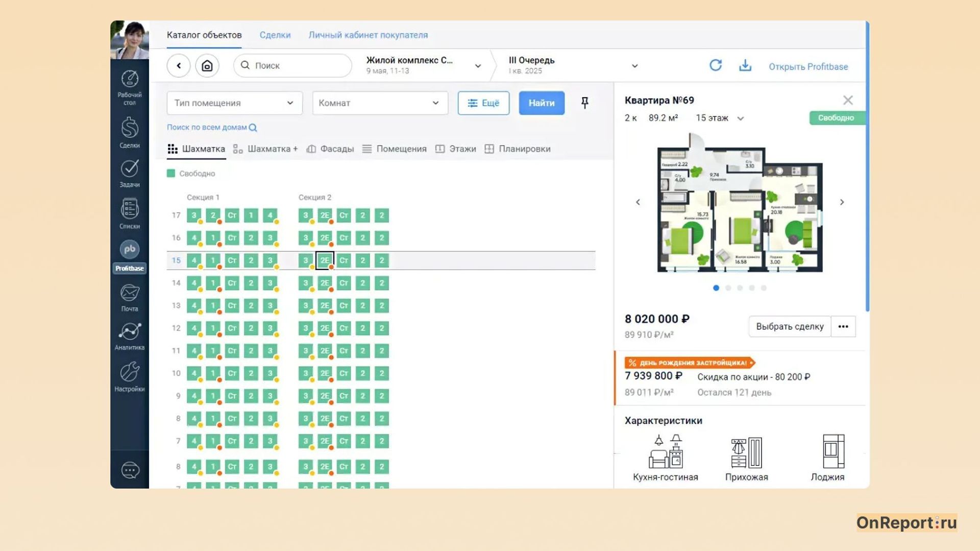Pin the filter panel with pin icon
Viewport: 980px width, 551px height.
point(585,103)
